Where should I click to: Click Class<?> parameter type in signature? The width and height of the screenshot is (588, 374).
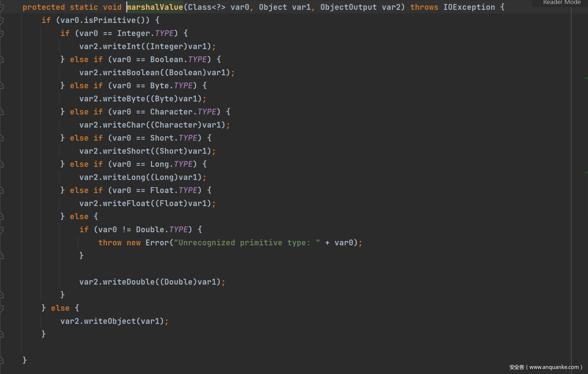[207, 7]
